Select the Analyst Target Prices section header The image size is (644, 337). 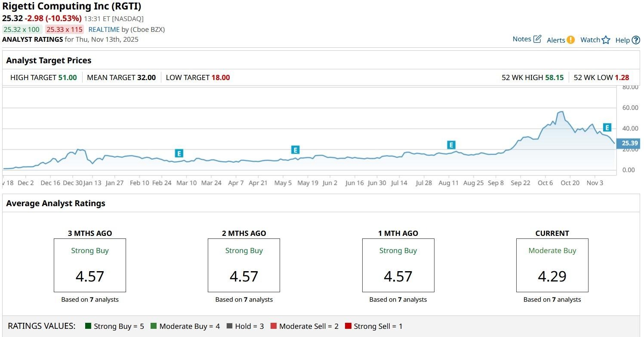pos(49,60)
